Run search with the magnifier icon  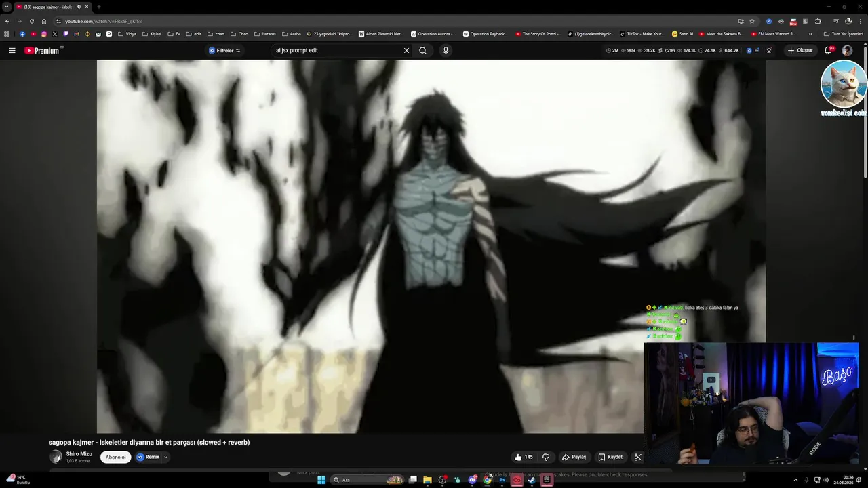[422, 50]
